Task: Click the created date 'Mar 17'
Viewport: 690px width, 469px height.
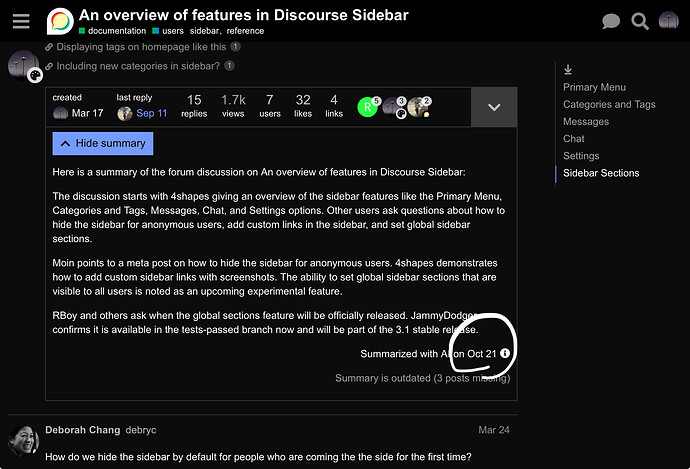Action: pyautogui.click(x=87, y=113)
